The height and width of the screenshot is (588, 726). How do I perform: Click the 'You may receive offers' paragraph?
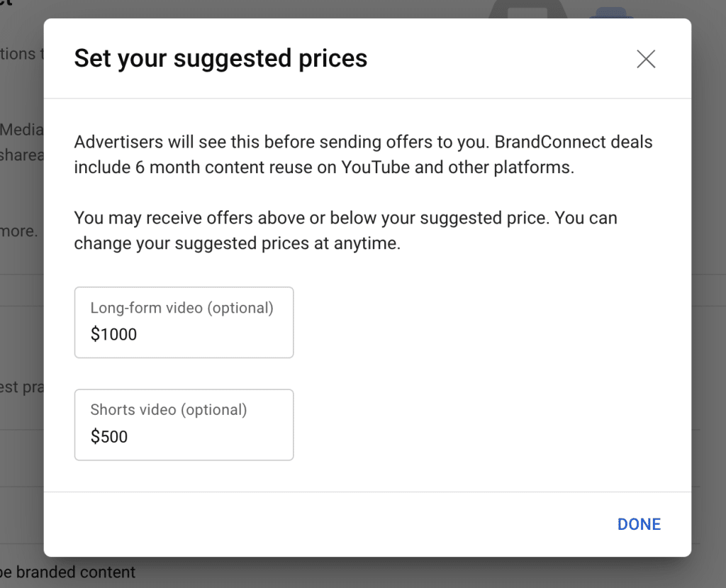[345, 230]
